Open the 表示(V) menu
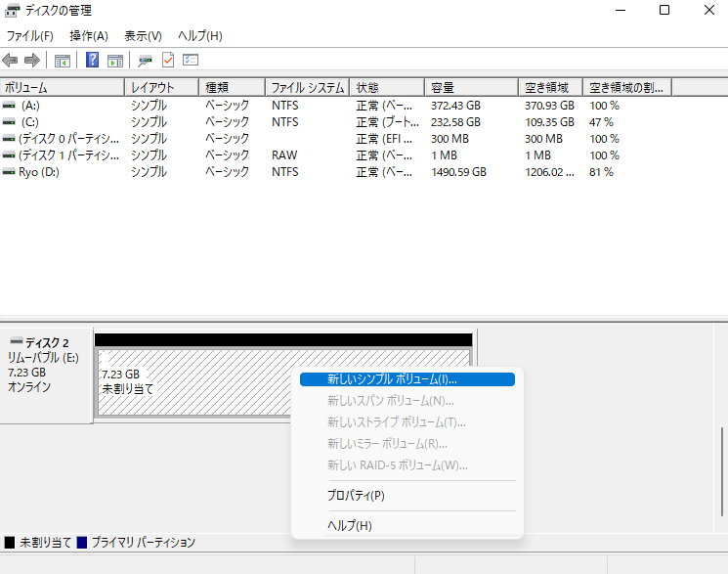This screenshot has height=574, width=728. pyautogui.click(x=143, y=36)
